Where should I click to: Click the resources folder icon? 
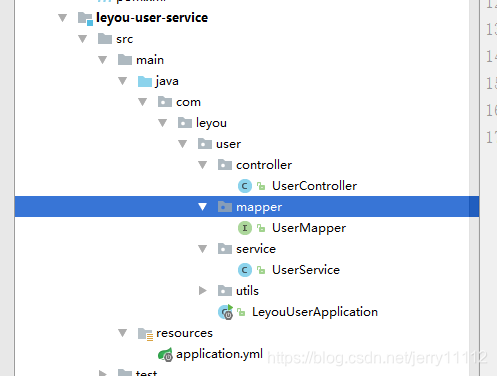[145, 334]
